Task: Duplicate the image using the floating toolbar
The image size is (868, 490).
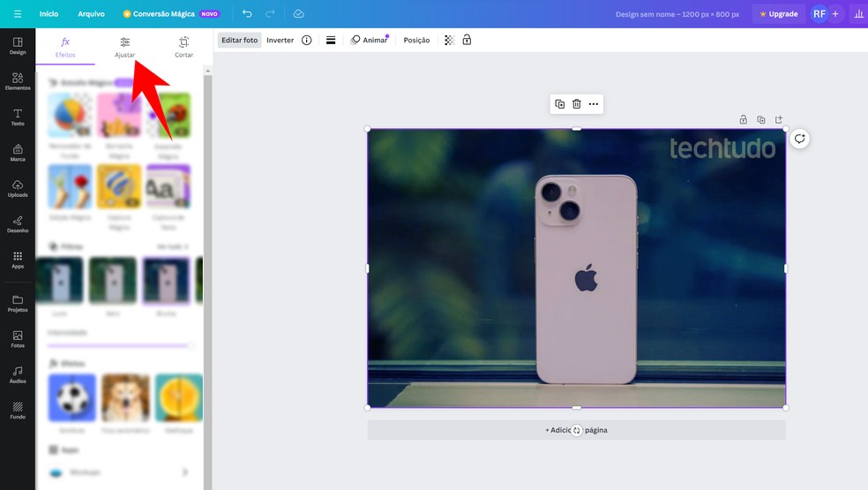Action: click(x=559, y=104)
